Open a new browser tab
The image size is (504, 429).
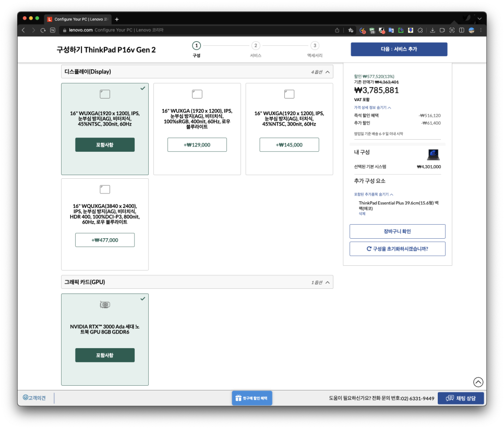click(117, 19)
